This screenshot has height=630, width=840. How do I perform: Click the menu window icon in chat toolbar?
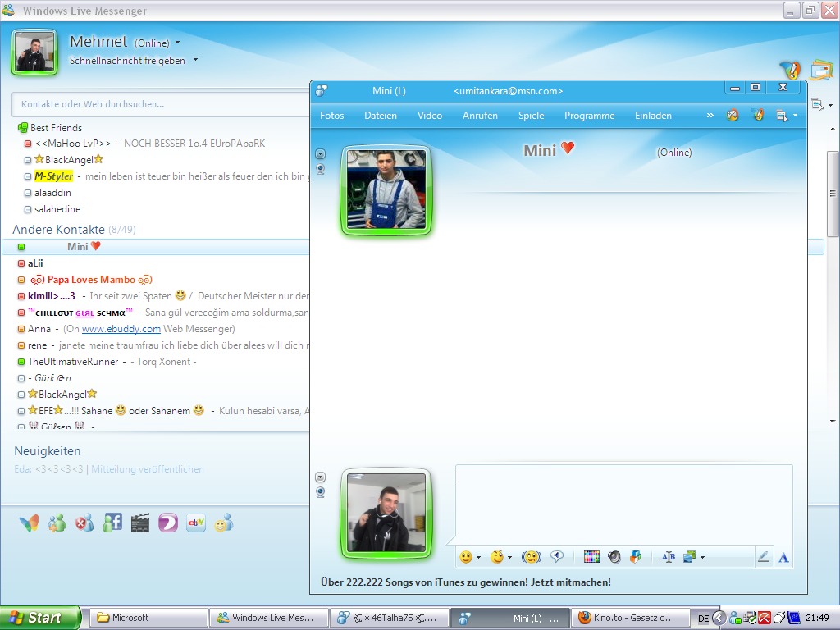point(782,116)
